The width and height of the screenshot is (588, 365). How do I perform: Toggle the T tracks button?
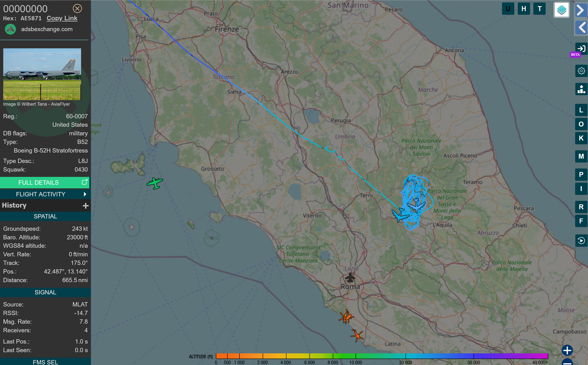point(539,9)
